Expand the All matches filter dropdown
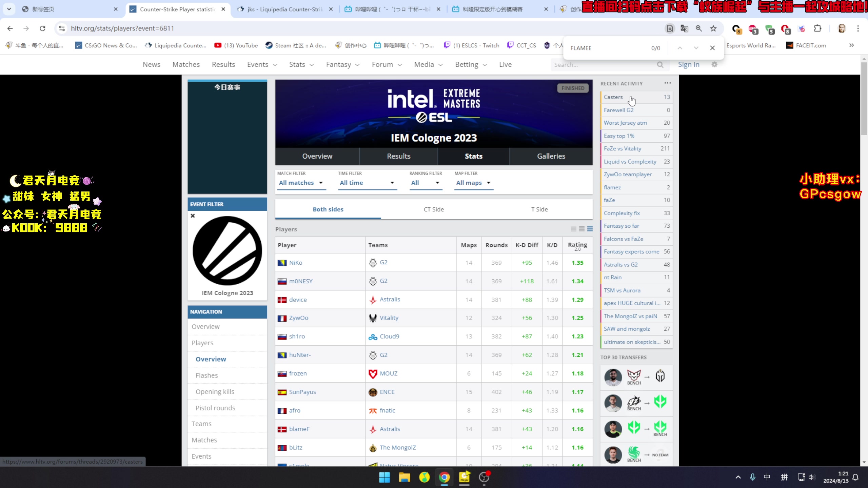The image size is (868, 488). 300,182
